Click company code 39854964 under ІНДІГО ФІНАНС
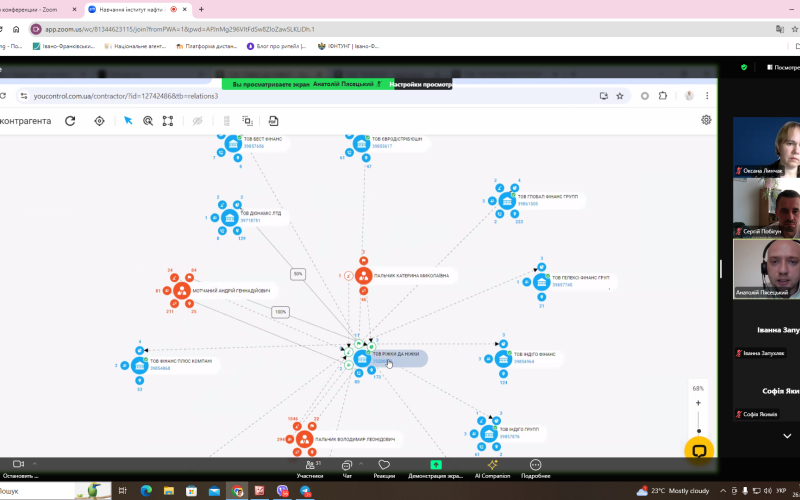 click(x=524, y=361)
